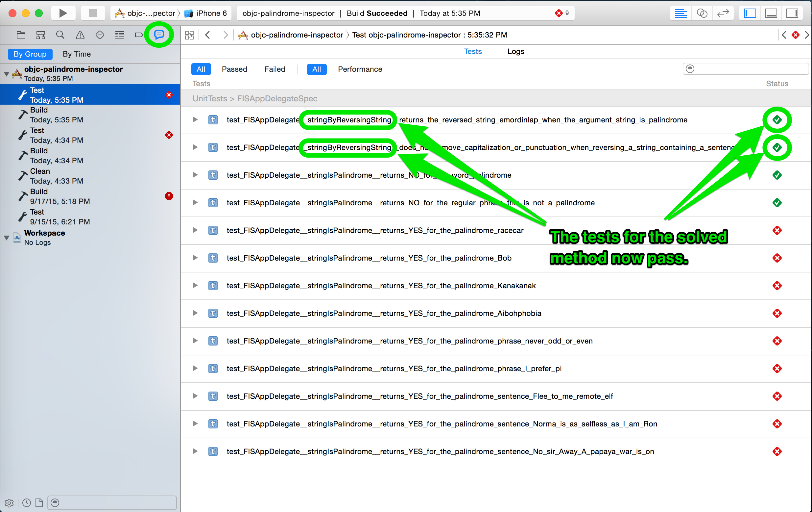Select the By Time tab
The width and height of the screenshot is (812, 512).
(x=77, y=54)
